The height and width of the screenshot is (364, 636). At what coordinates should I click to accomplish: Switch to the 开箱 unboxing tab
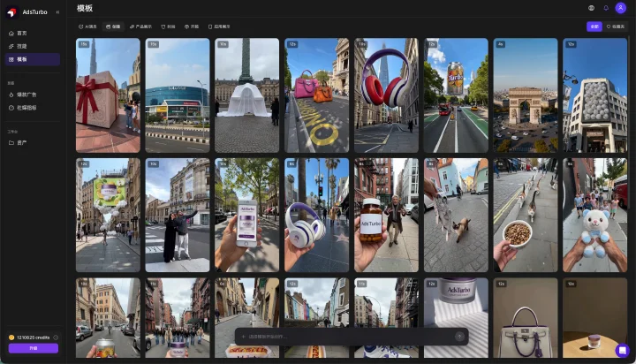[x=192, y=27]
